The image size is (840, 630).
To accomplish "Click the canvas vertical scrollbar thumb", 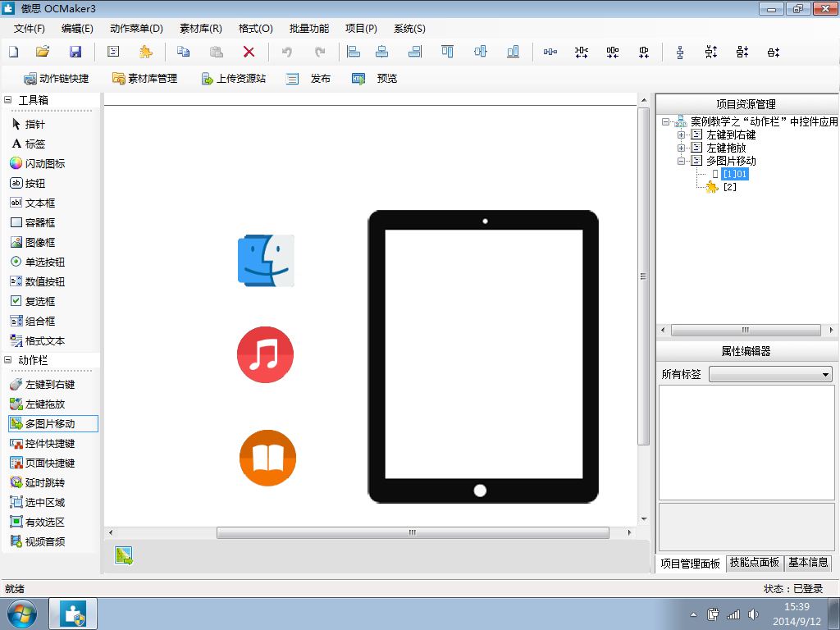I will click(643, 276).
